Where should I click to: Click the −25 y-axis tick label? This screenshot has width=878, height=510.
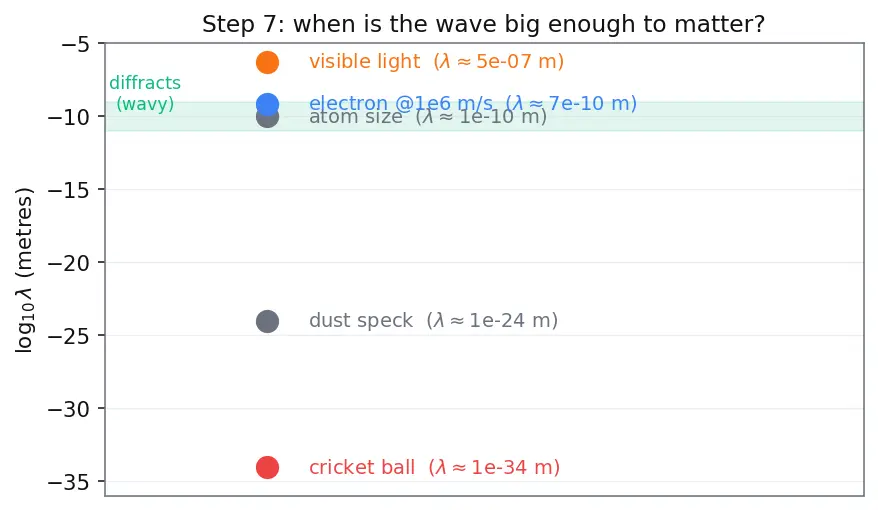click(68, 337)
